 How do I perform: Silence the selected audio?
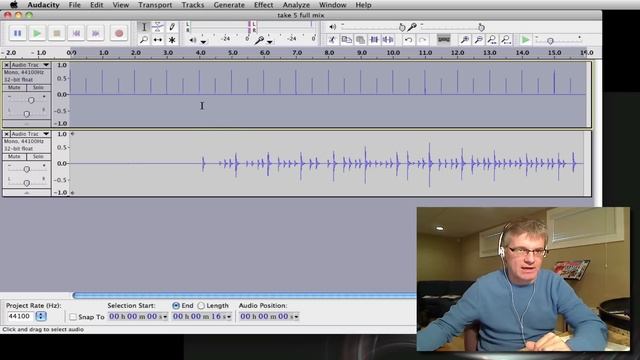click(388, 40)
